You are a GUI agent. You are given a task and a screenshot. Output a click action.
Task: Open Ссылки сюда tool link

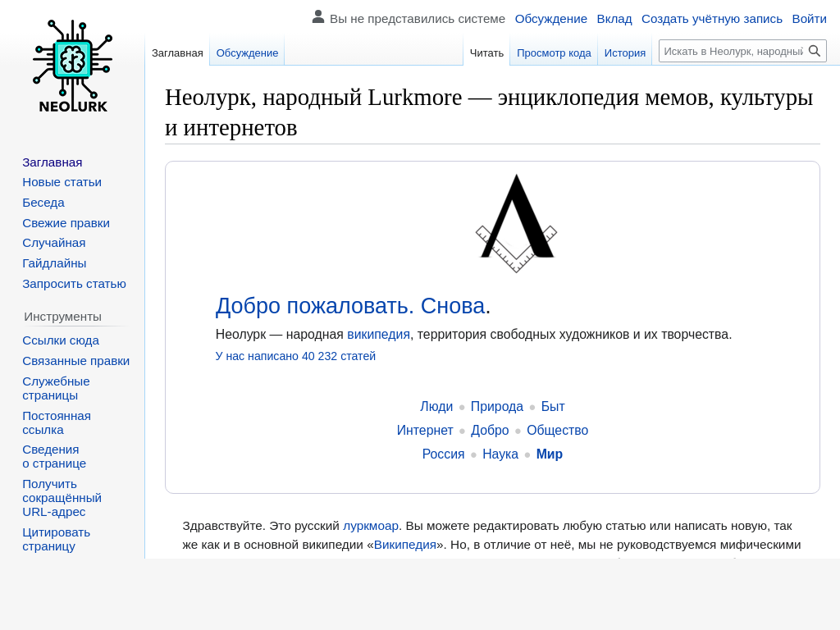tap(61, 340)
